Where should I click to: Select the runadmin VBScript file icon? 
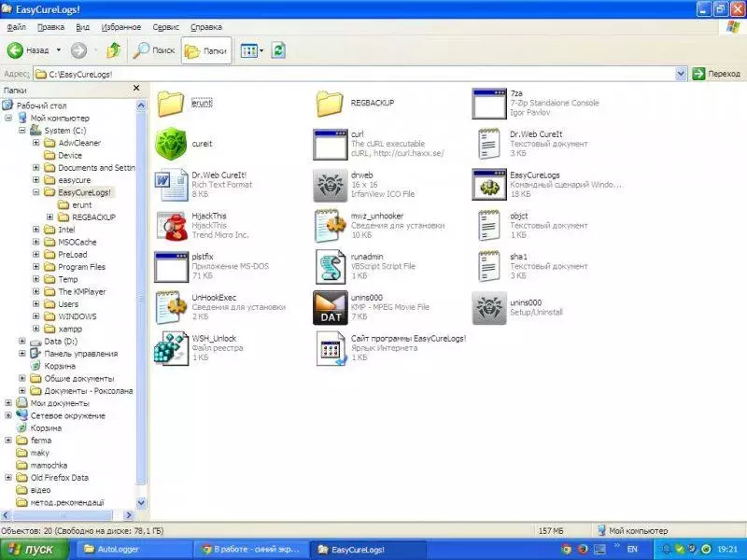[331, 267]
